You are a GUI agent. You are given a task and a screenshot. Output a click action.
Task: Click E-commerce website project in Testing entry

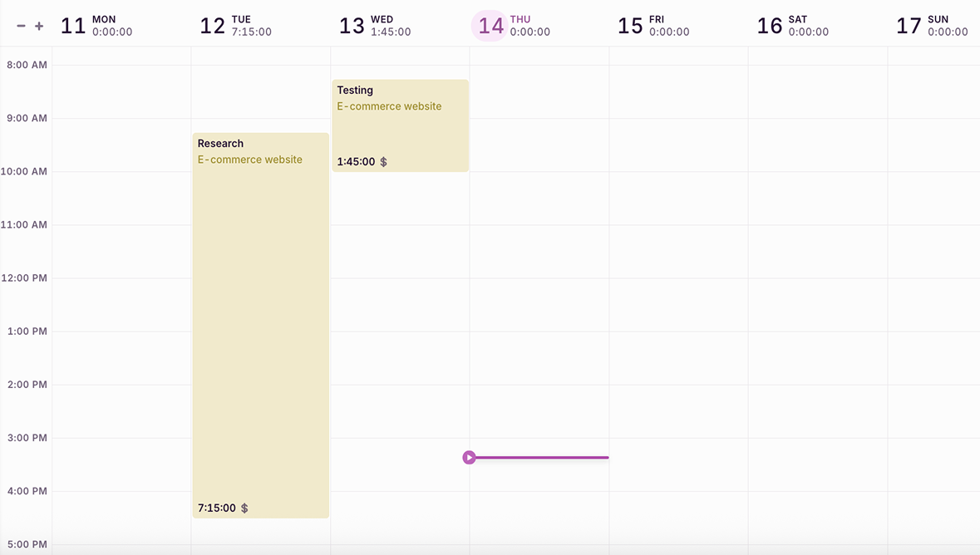pyautogui.click(x=389, y=106)
